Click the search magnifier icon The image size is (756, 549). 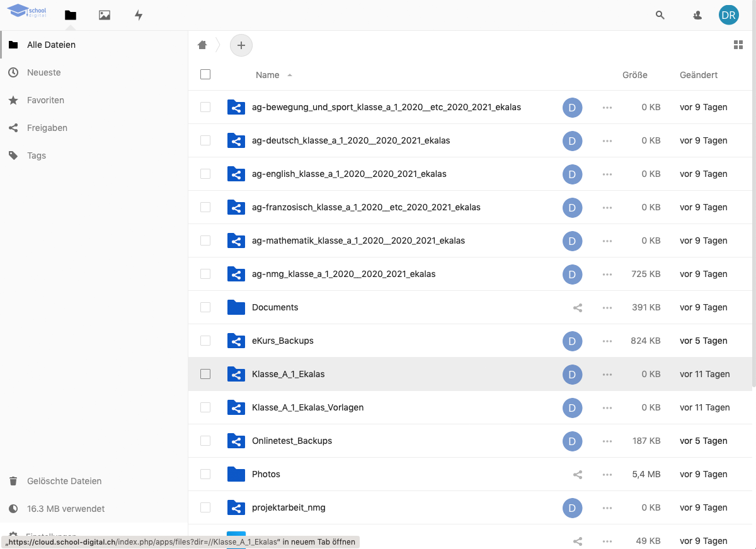[x=660, y=15]
